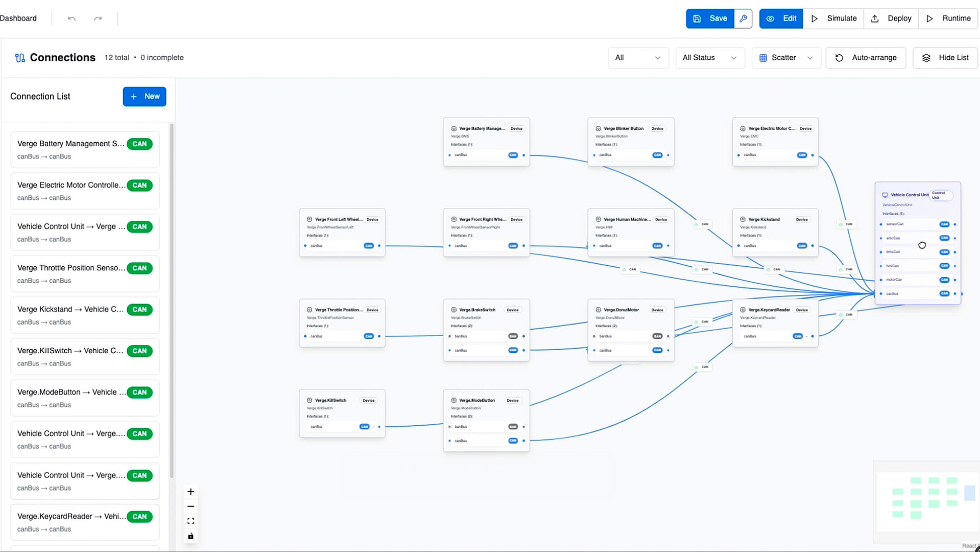Select the Verge Battery Management node
This screenshot has width=980, height=552.
point(486,142)
